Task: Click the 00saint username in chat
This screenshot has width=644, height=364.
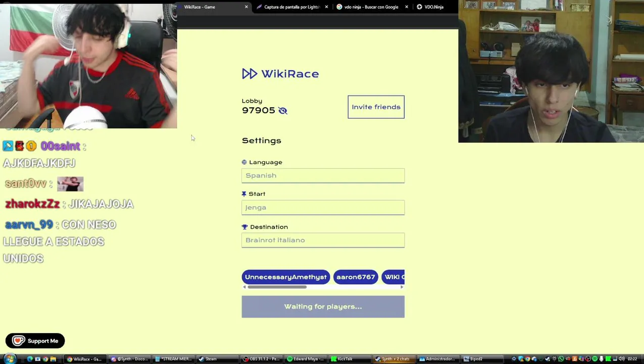Action: coord(60,146)
